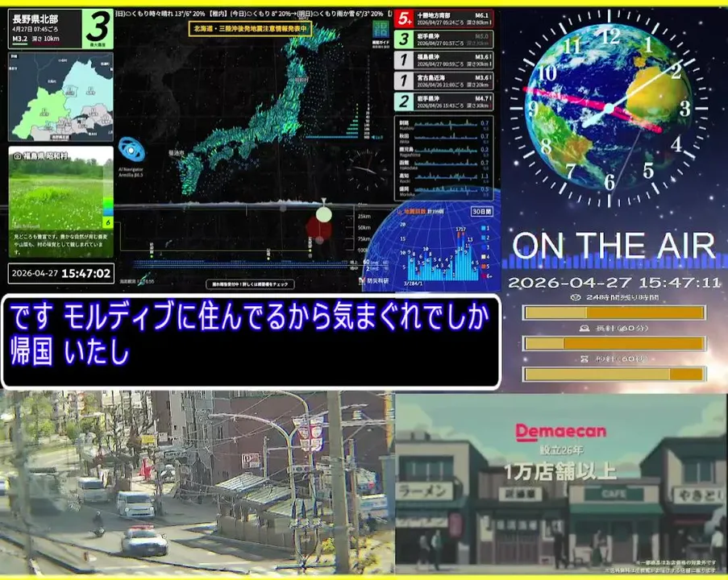
Task: Click the red 5+ intensity badge
Action: click(x=404, y=19)
